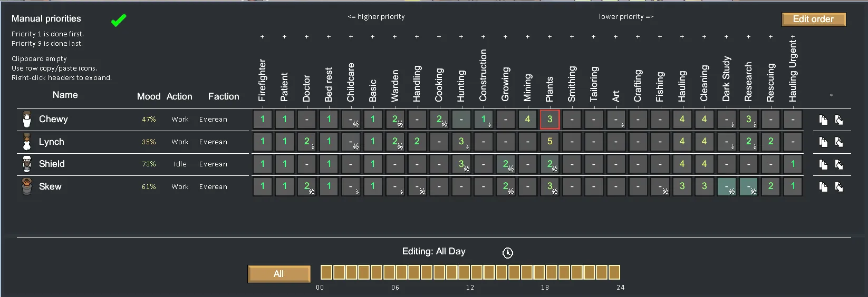
Task: Click Lynch's Plants priority cell showing 5
Action: click(x=549, y=142)
